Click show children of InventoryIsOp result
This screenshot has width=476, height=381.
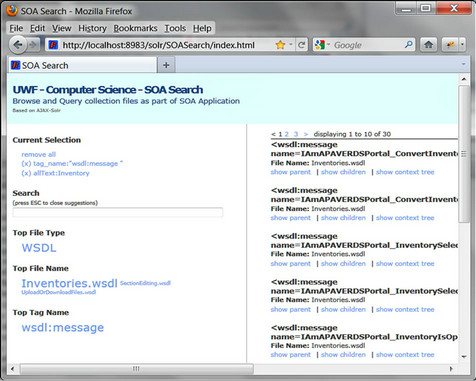343,355
